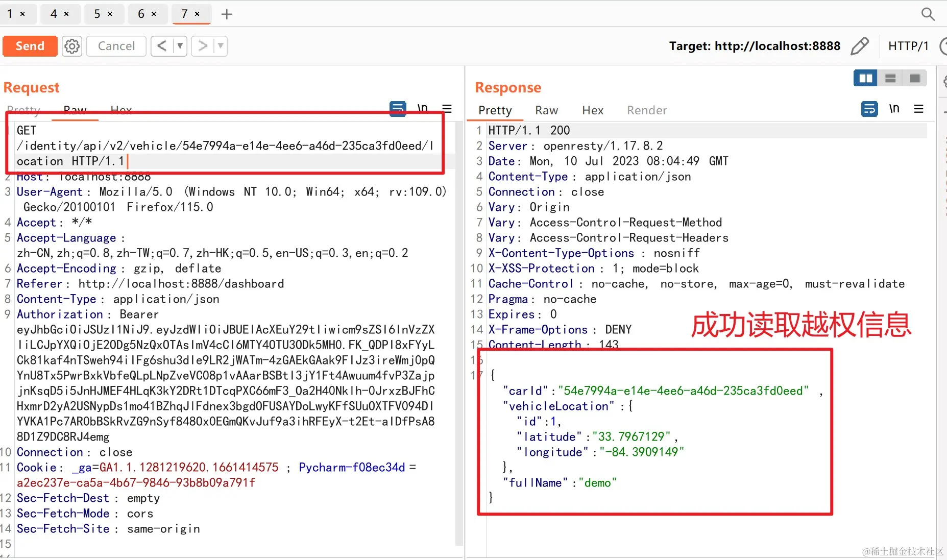Close Repeater tab 1

pyautogui.click(x=22, y=14)
